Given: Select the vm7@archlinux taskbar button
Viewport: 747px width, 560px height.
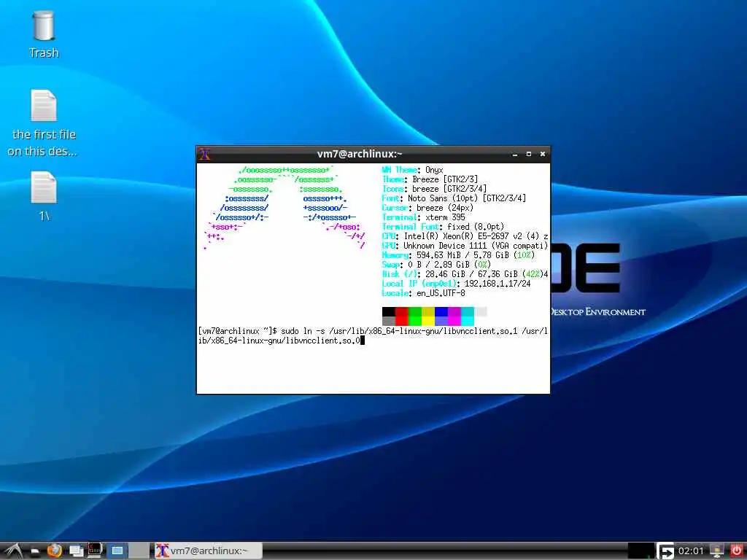Looking at the screenshot, I should tap(208, 551).
